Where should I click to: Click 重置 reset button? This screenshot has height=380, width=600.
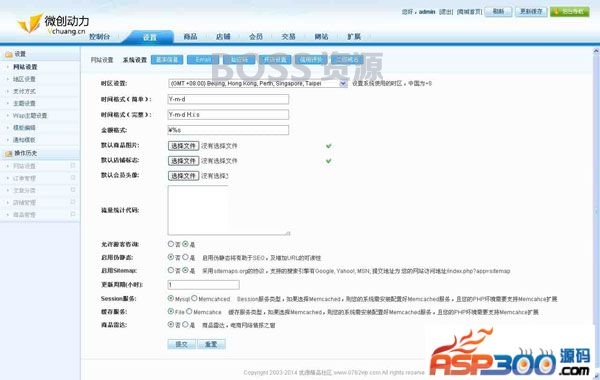pos(211,344)
